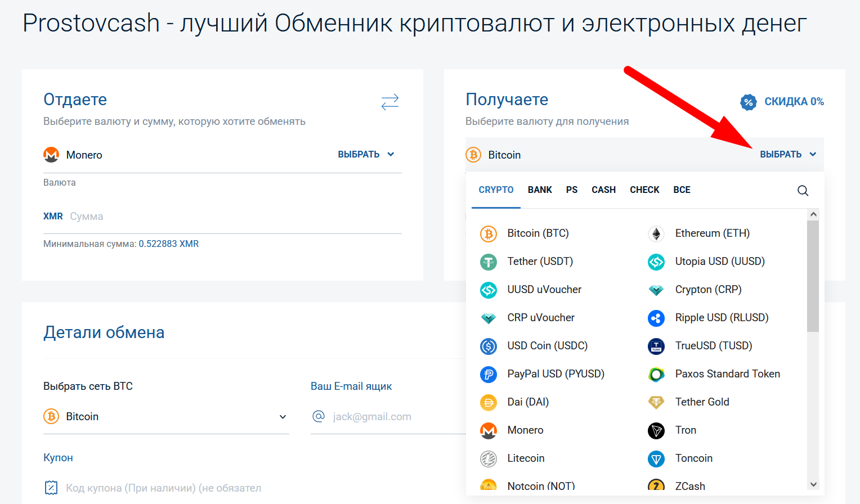Open the ВЫБРАТЬ dropdown under Отдаете
This screenshot has height=504, width=860.
coord(366,154)
